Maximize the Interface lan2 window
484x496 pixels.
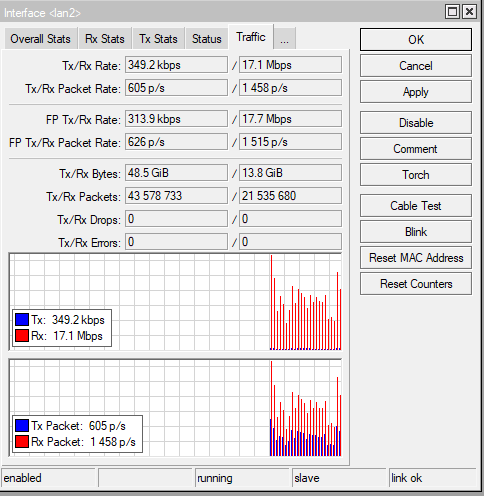[x=452, y=12]
